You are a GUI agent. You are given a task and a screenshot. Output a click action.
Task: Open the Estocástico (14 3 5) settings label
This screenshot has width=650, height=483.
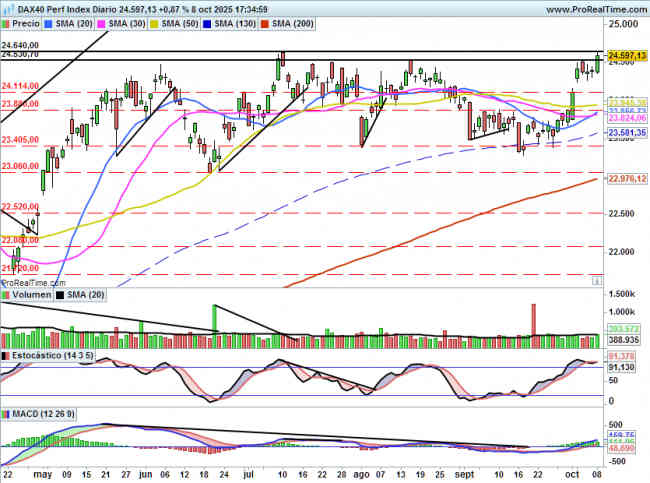pyautogui.click(x=51, y=355)
